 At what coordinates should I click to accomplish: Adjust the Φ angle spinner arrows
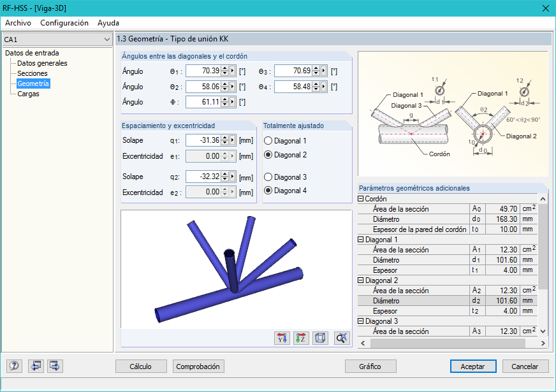[225, 102]
